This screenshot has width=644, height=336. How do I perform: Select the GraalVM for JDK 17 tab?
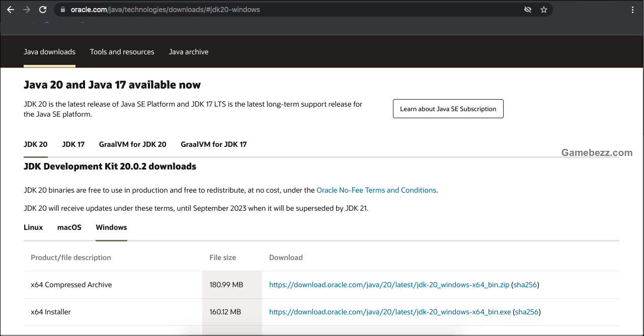click(x=214, y=144)
